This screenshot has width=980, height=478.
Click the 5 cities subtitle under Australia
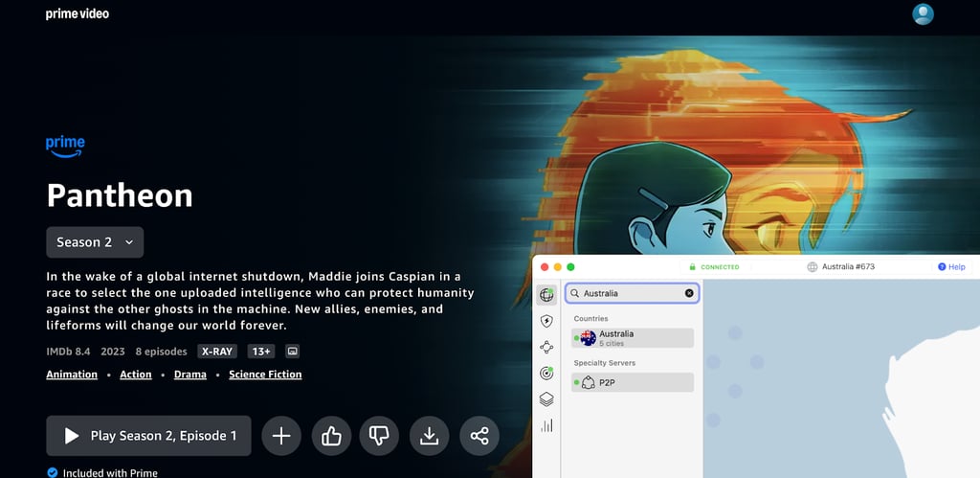610,344
